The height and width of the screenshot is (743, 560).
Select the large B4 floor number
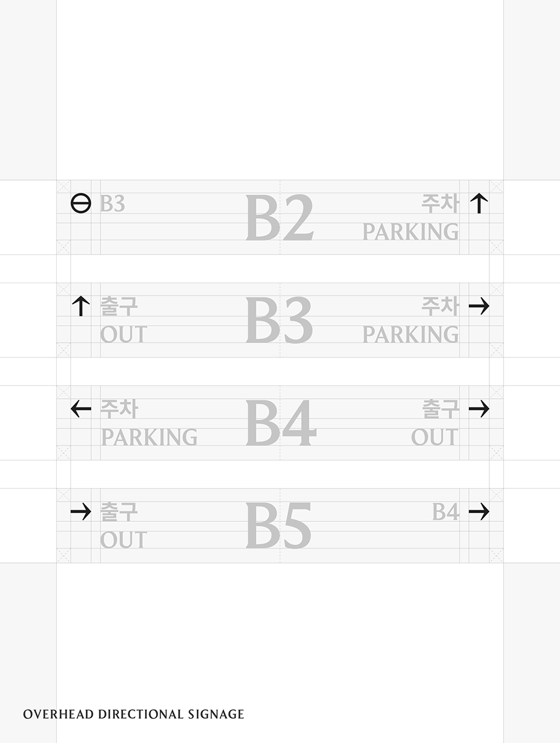pyautogui.click(x=281, y=424)
